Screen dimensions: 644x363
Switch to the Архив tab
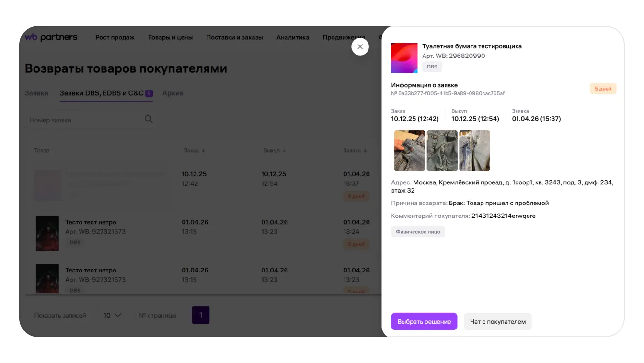[x=172, y=93]
